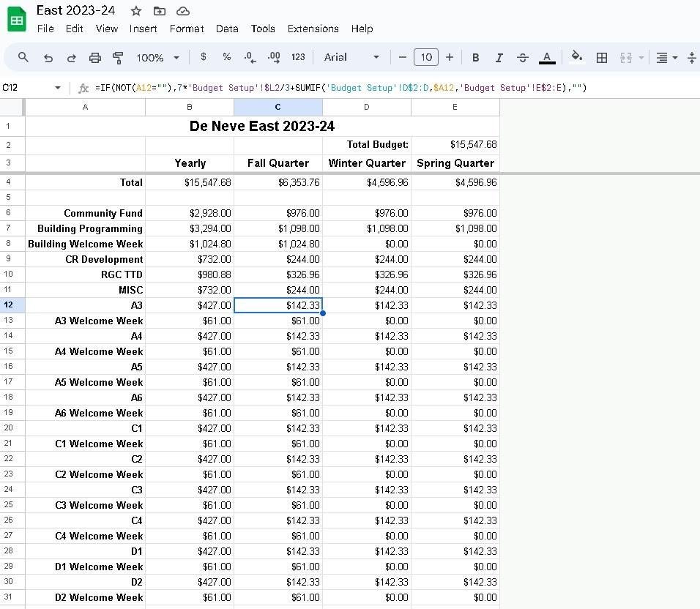This screenshot has height=609, width=700.
Task: Click the formula bar to edit
Action: 293,86
